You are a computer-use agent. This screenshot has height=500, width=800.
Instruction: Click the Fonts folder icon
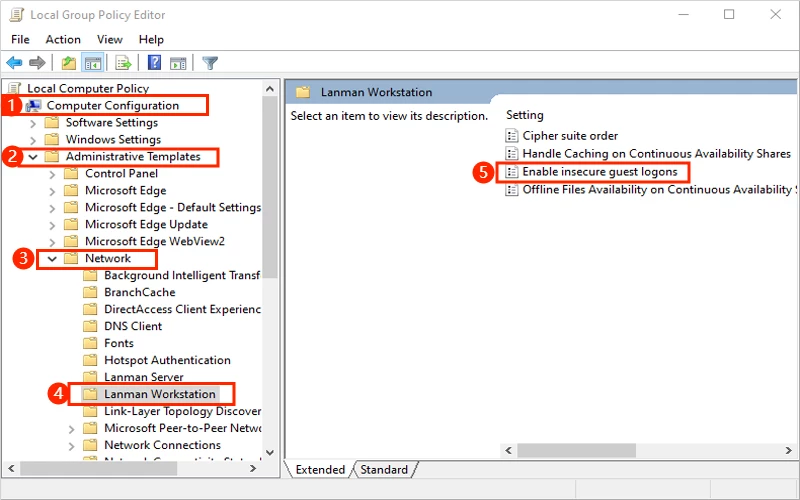click(90, 343)
